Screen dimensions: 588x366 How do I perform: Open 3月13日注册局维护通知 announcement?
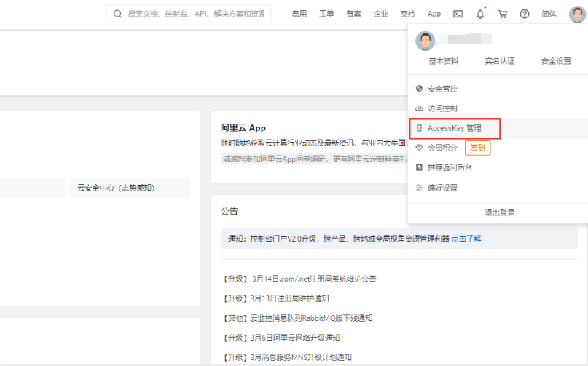[x=275, y=298]
